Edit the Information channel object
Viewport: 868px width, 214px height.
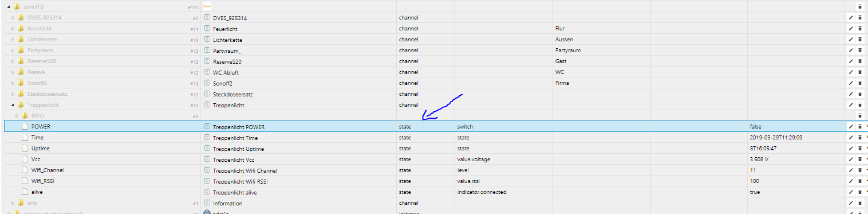pos(851,203)
